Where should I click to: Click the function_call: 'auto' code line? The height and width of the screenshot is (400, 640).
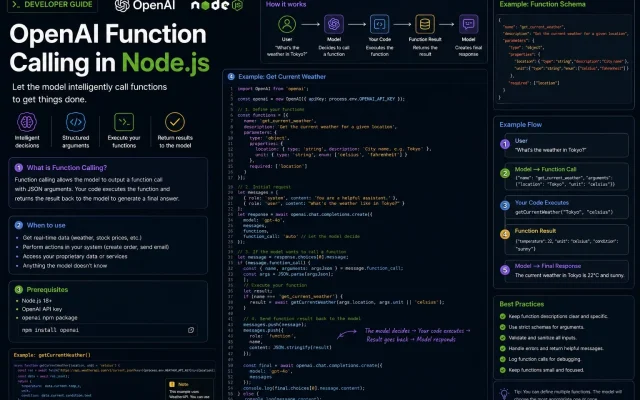(301, 236)
